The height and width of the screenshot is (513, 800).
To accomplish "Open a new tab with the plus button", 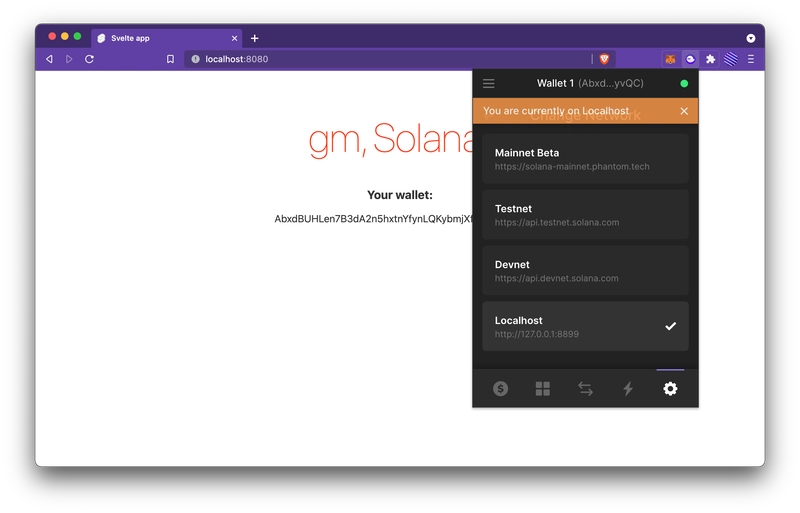I will point(255,38).
